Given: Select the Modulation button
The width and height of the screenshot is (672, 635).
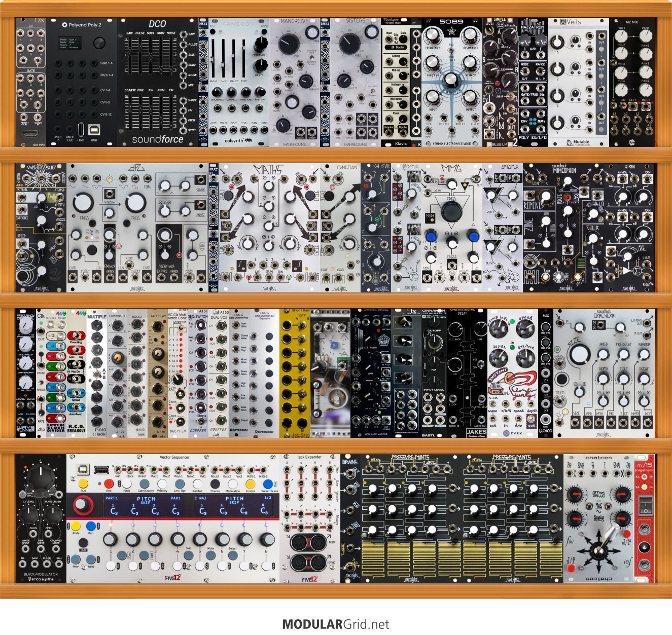Looking at the screenshot, I should coord(233,484).
